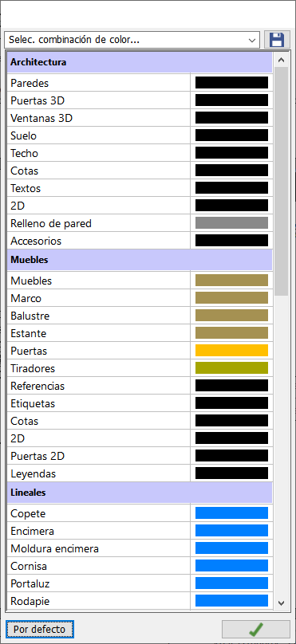Collapse the Muebles section header
Image resolution: width=296 pixels, height=644 pixels.
[x=140, y=260]
